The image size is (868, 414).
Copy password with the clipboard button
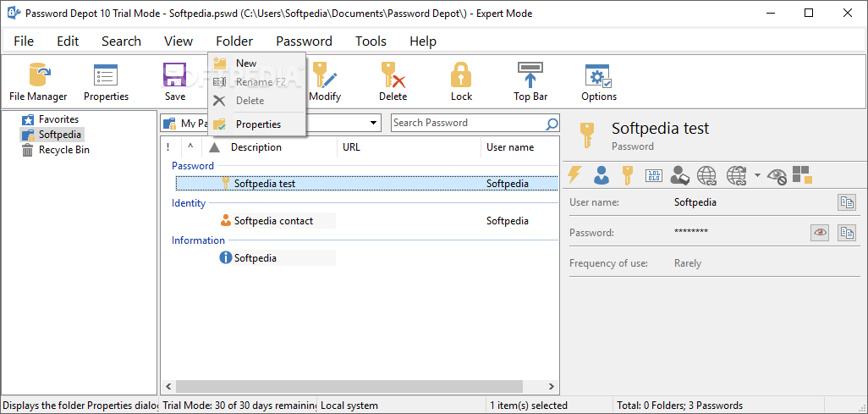[847, 233]
